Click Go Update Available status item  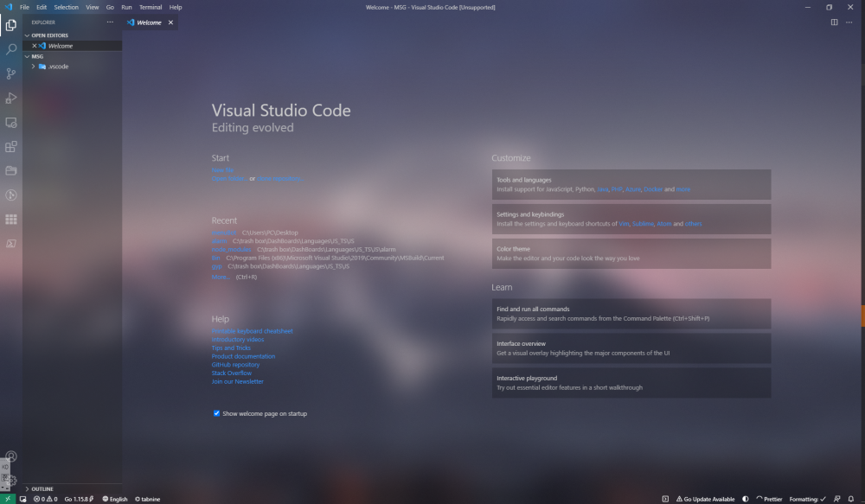[705, 499]
